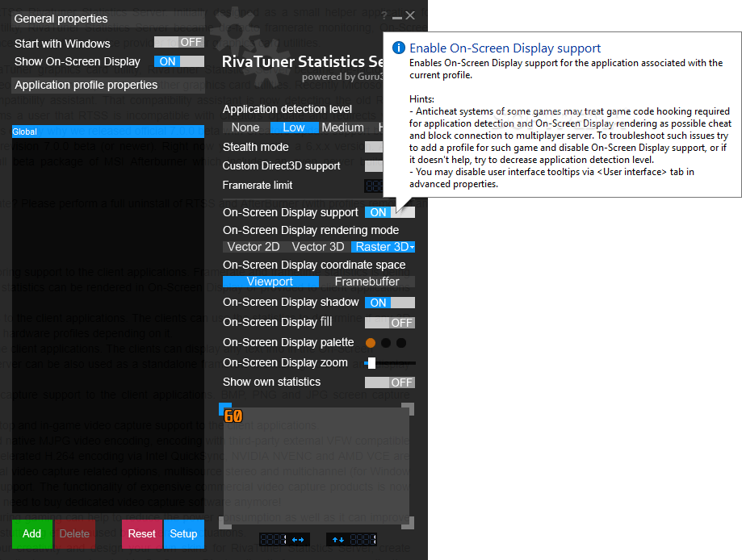
Task: Set application detection level to None
Action: click(x=245, y=127)
